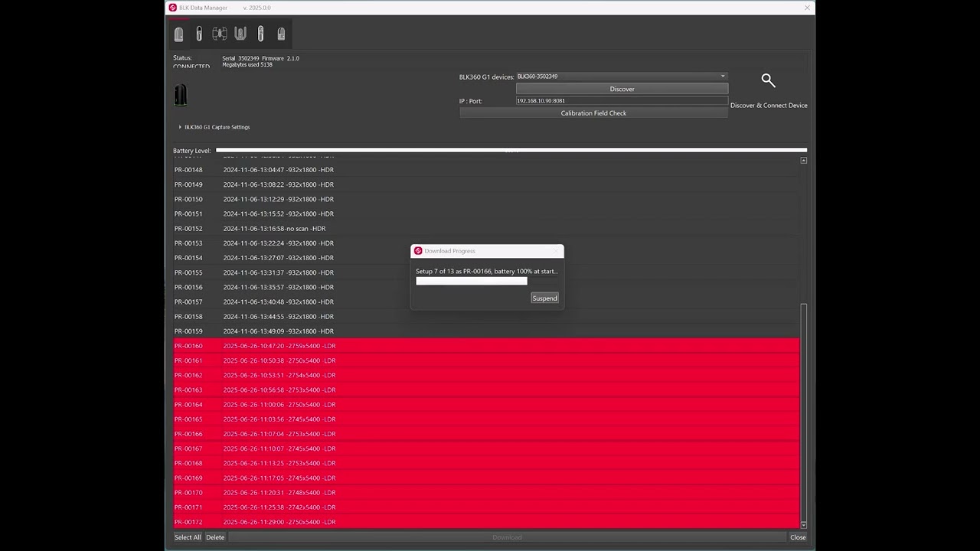Click the 'Megabytes used 5138' text
The image size is (980, 551).
[x=247, y=65]
